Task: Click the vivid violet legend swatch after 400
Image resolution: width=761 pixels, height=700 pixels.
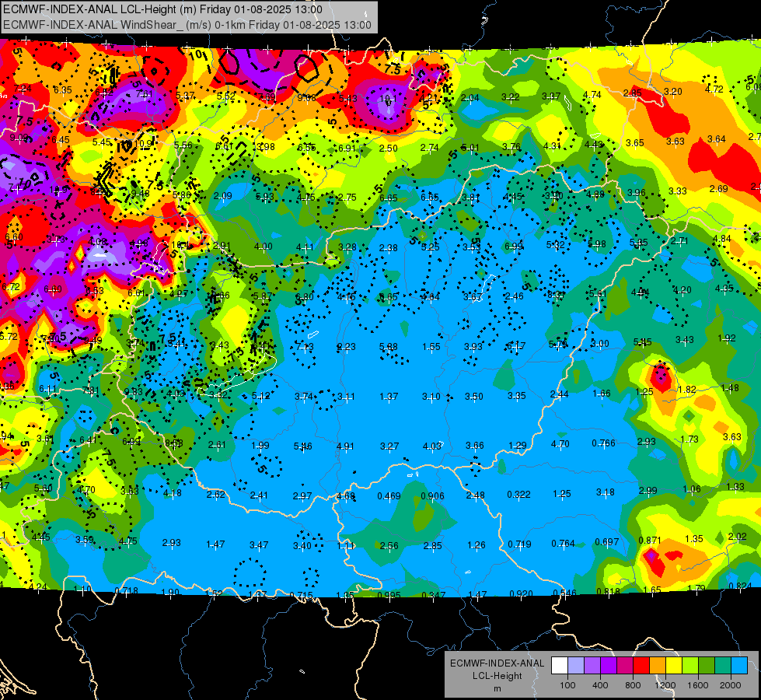Action: [x=609, y=666]
